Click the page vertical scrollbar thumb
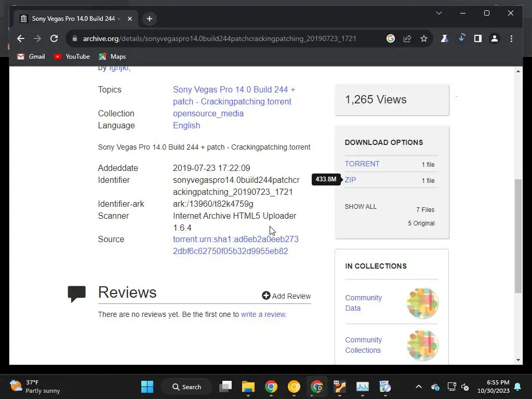Image resolution: width=532 pixels, height=399 pixels. coord(518,236)
